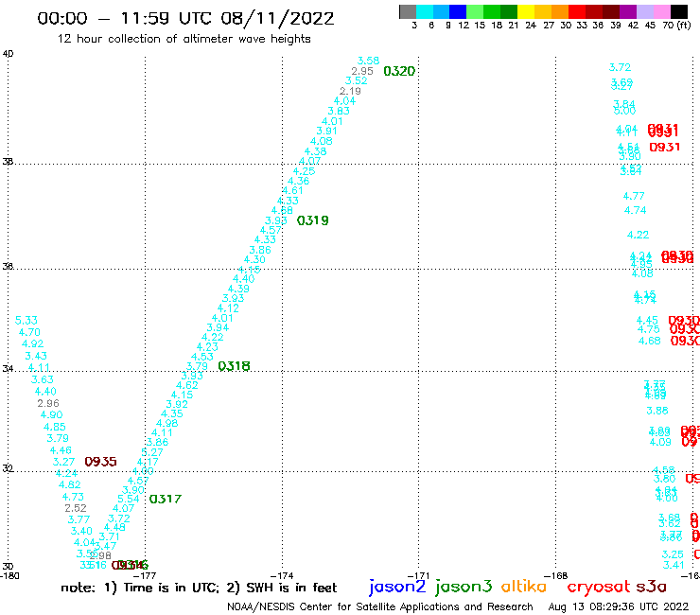Click the wave height value 4.45
This screenshot has width=700, height=615.
coord(647,320)
